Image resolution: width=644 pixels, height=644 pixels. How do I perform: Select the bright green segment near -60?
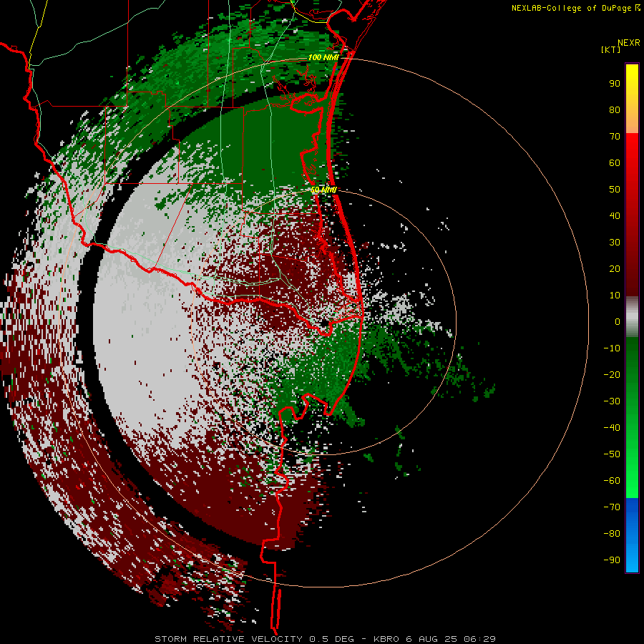(x=632, y=481)
